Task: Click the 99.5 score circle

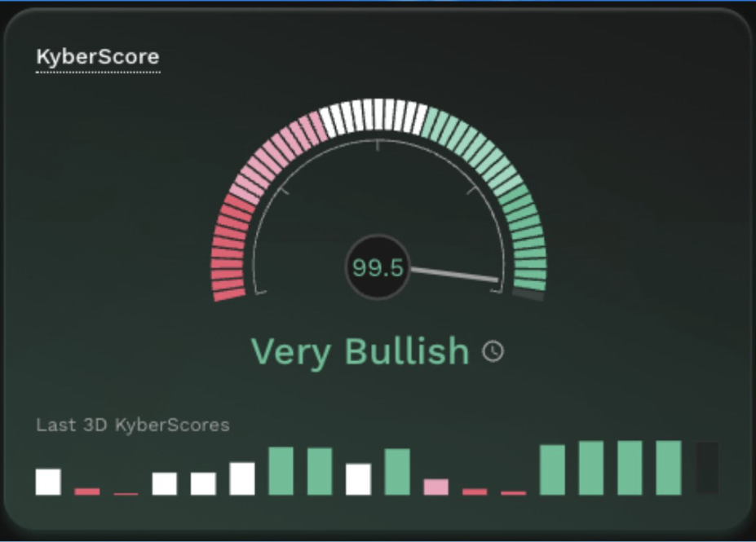Action: click(x=378, y=267)
